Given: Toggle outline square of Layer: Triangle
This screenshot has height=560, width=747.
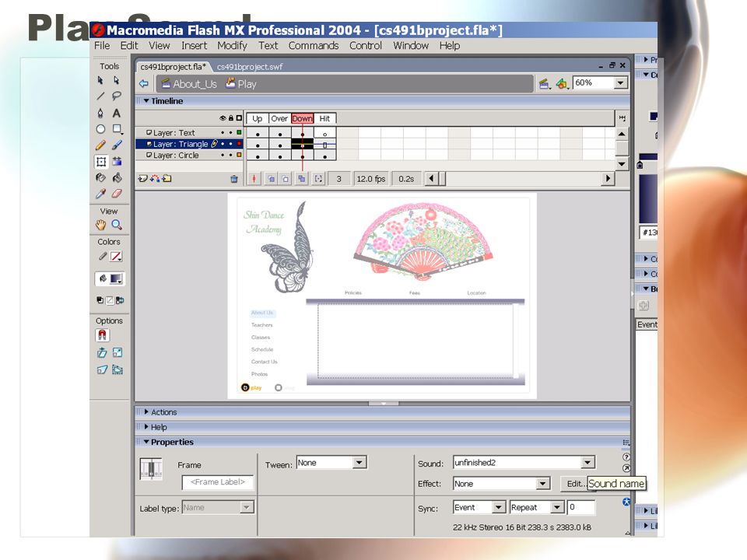Looking at the screenshot, I should pyautogui.click(x=239, y=144).
